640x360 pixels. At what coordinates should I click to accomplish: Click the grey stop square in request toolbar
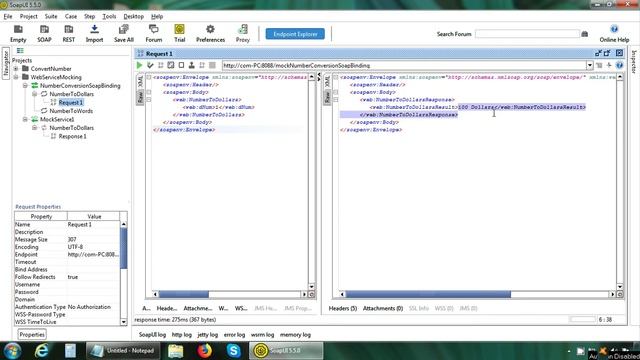pos(212,65)
